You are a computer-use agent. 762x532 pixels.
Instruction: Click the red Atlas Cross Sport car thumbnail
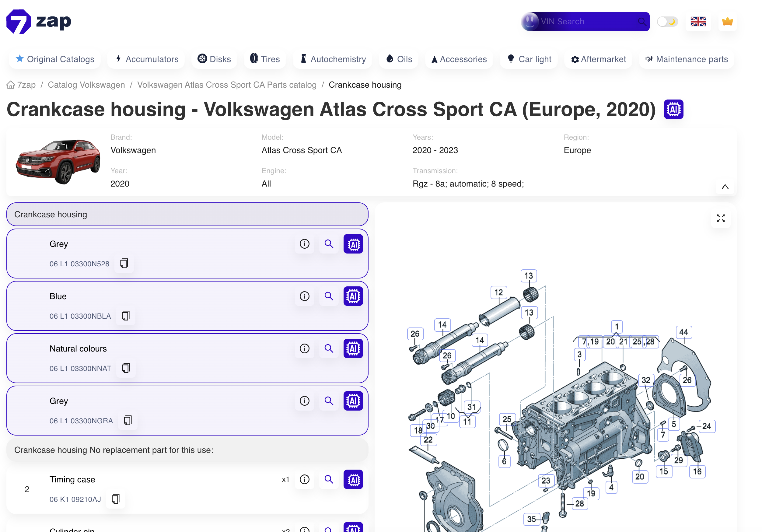(57, 162)
